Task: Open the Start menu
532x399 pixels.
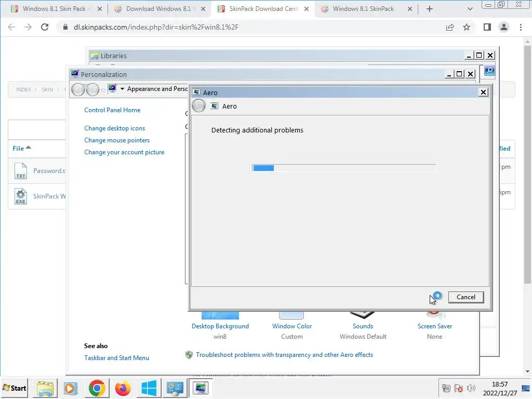Action: (x=14, y=388)
